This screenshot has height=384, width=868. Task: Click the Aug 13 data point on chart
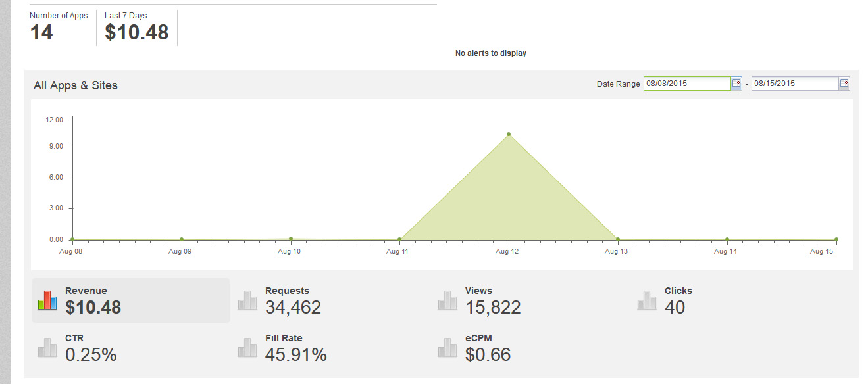click(x=618, y=239)
